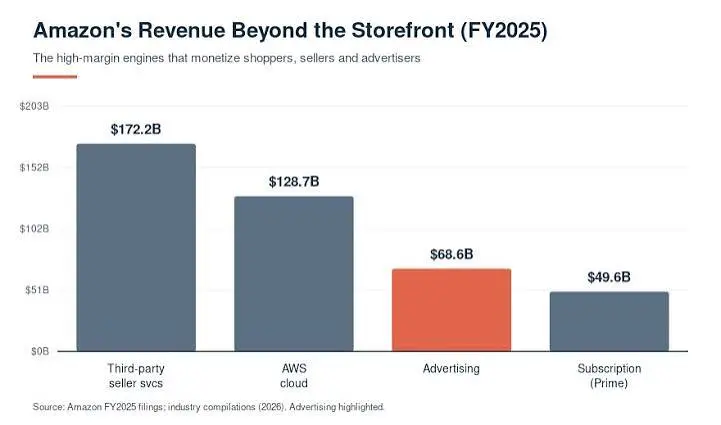This screenshot has width=721, height=425.
Task: Click the Third-party seller svcs bar
Action: [136, 247]
